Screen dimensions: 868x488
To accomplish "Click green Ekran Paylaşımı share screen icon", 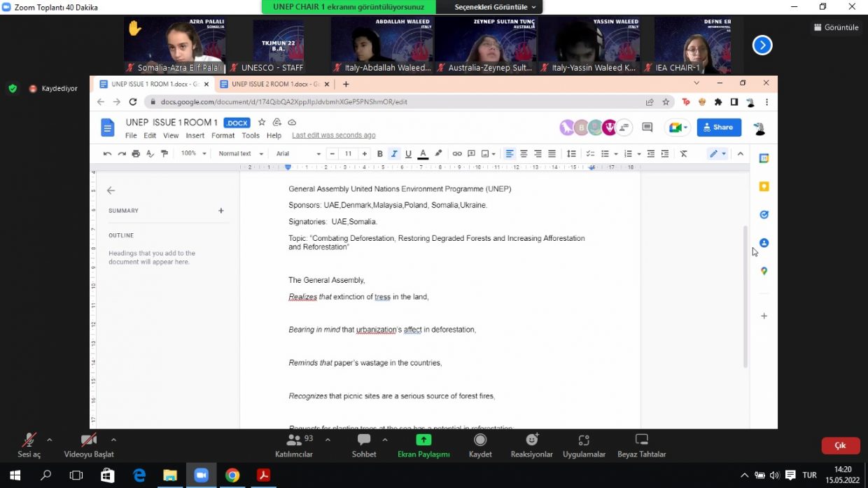I will [423, 440].
